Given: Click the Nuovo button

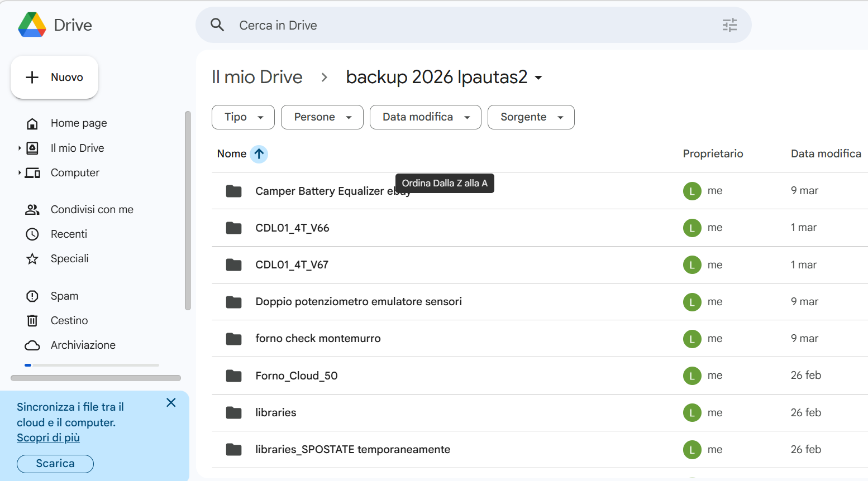Looking at the screenshot, I should 55,77.
